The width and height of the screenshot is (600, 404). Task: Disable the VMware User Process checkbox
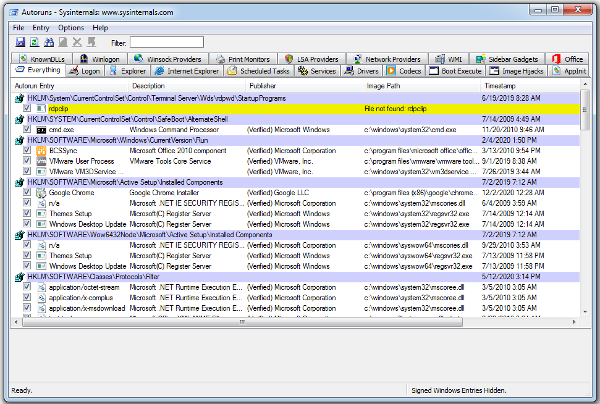pyautogui.click(x=27, y=161)
